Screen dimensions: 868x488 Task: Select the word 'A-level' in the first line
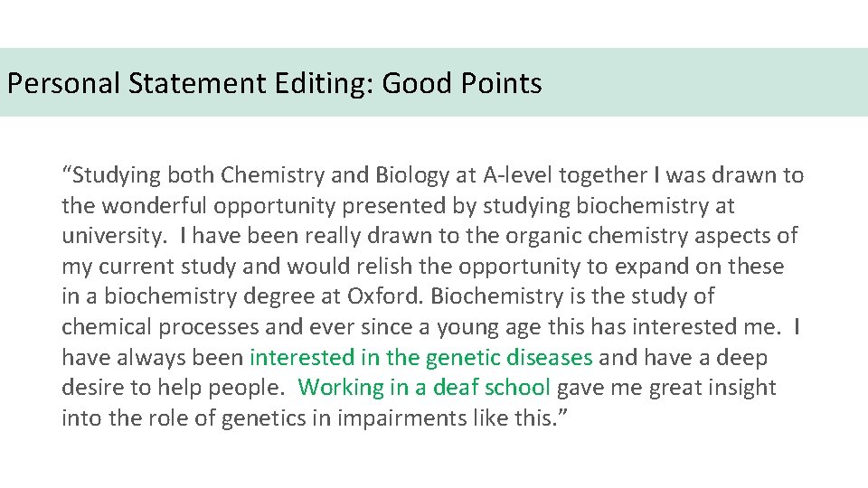pos(514,175)
